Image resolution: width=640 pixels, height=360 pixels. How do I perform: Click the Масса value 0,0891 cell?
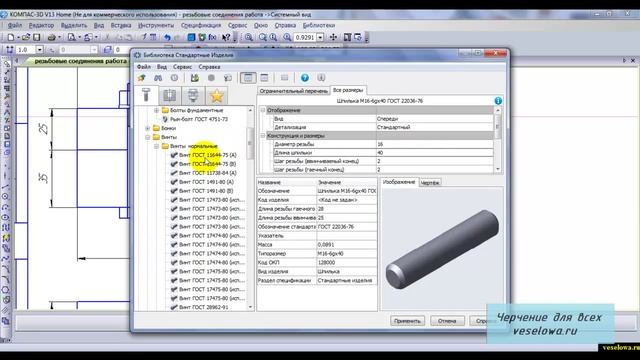[347, 244]
